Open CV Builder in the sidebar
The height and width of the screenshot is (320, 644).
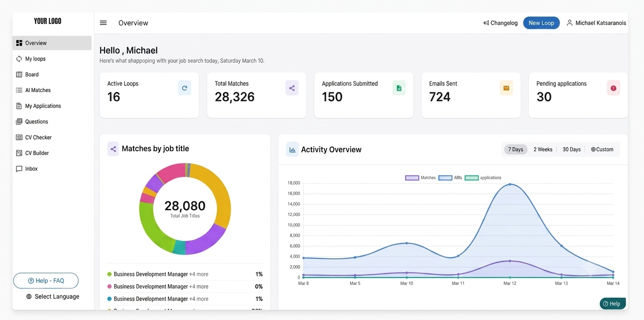[52, 153]
